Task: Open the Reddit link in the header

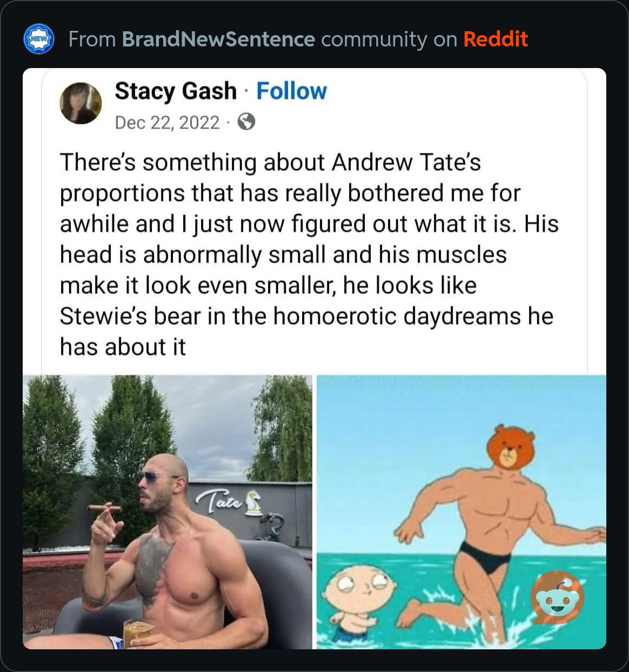Action: coord(496,39)
